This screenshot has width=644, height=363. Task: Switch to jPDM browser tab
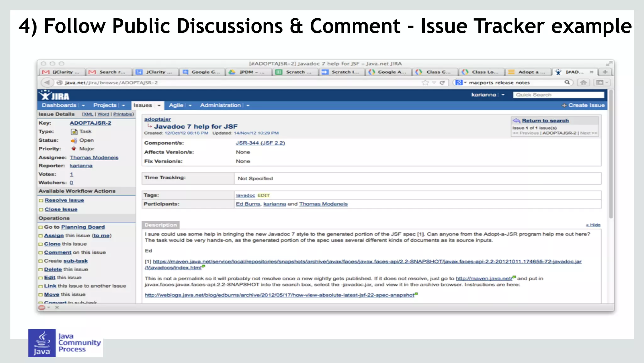pos(248,72)
